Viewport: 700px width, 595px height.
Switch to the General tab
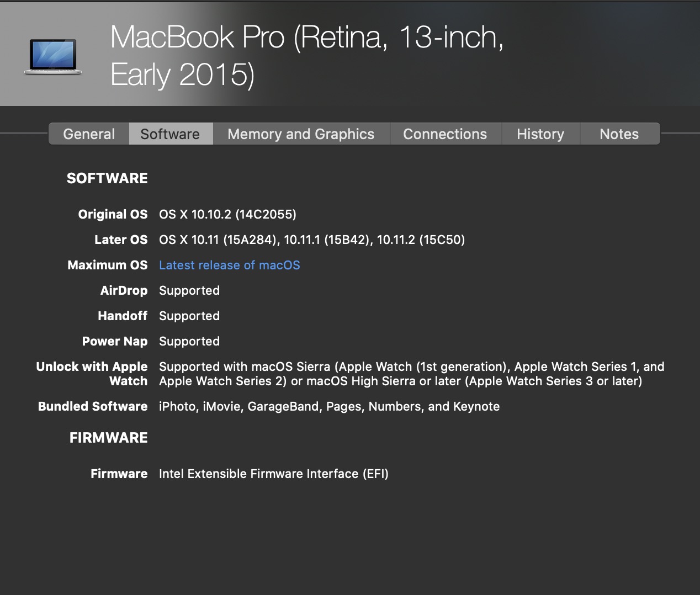click(x=89, y=134)
